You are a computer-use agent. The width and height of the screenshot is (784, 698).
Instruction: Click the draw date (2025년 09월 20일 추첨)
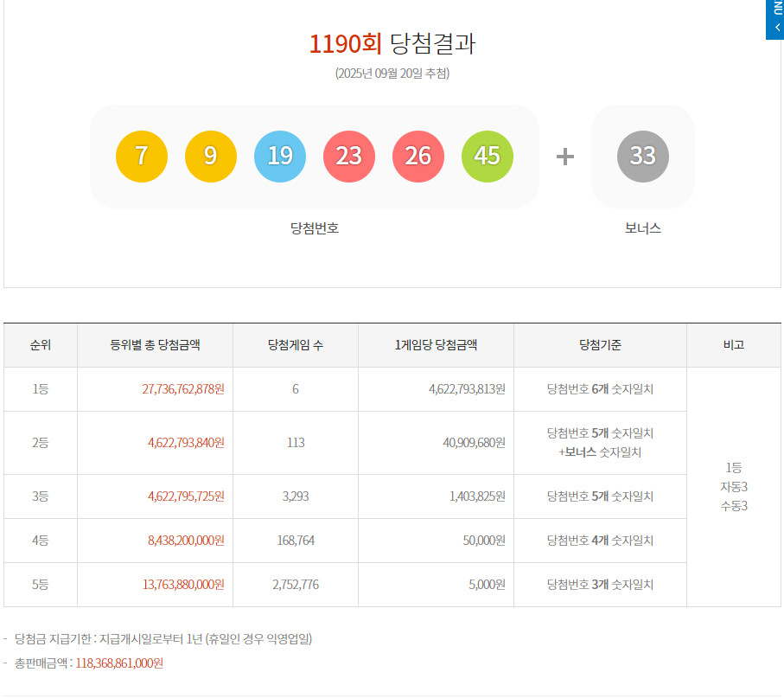point(392,74)
